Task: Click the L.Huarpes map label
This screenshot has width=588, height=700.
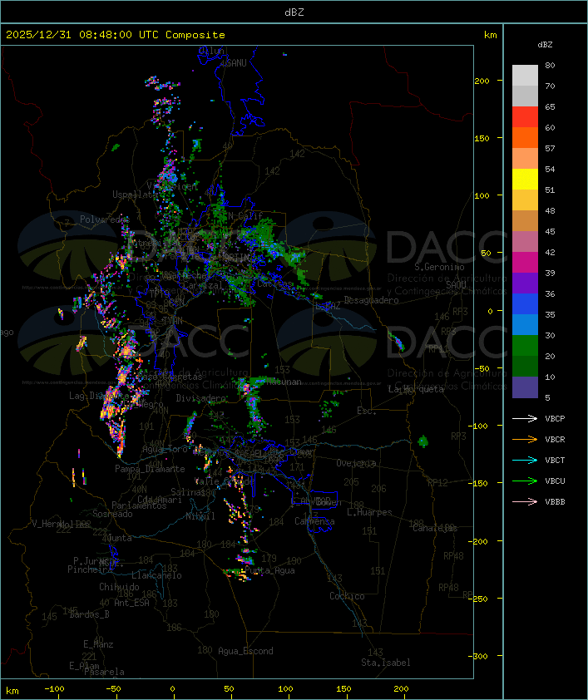Action: [369, 512]
